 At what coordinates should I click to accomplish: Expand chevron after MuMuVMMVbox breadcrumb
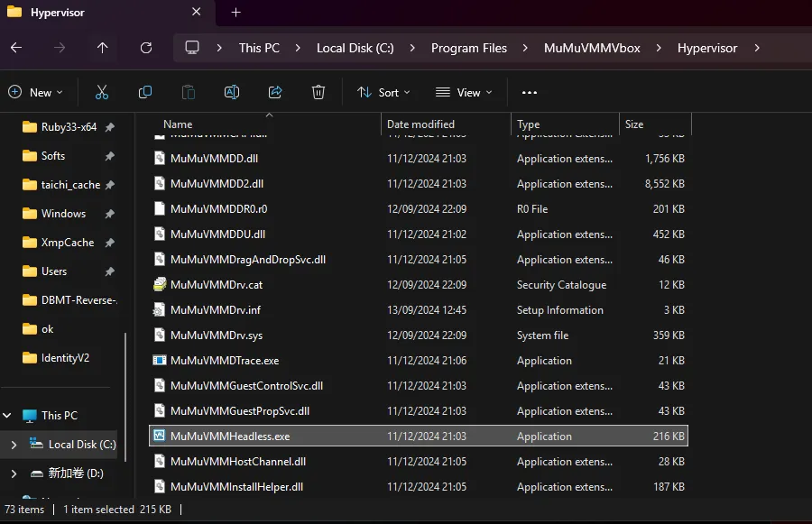click(659, 48)
